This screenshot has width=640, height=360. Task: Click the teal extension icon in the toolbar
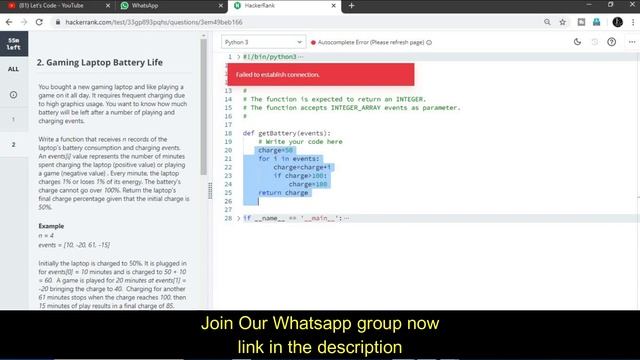[x=597, y=22]
